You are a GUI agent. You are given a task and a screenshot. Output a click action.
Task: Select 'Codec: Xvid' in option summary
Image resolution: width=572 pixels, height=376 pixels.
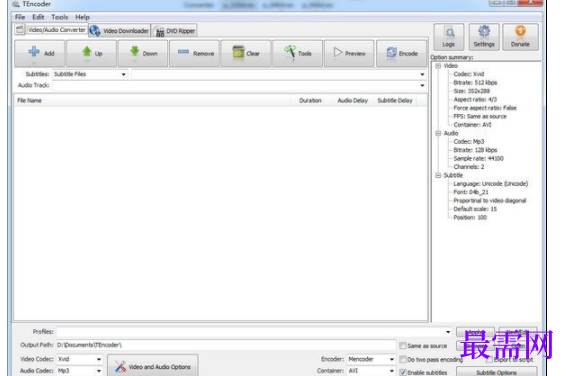(x=469, y=74)
